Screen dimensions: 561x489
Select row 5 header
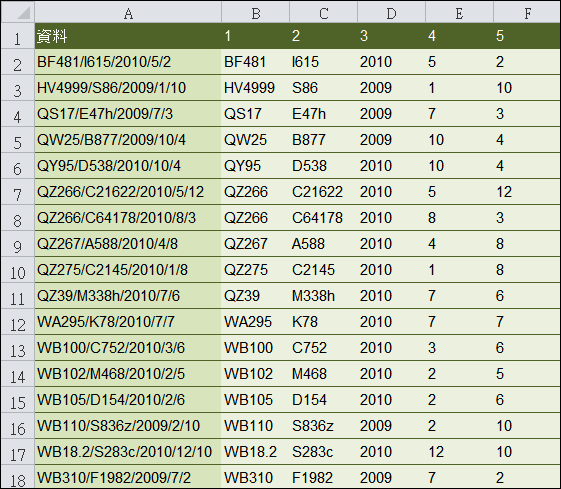pyautogui.click(x=18, y=140)
